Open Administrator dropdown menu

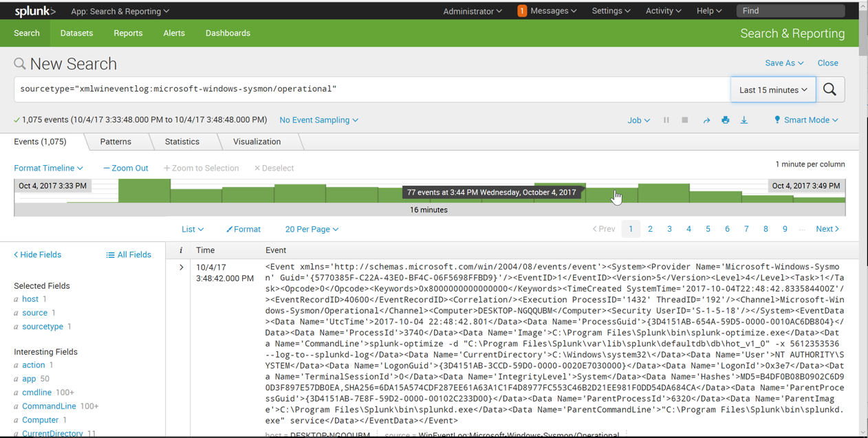473,11
